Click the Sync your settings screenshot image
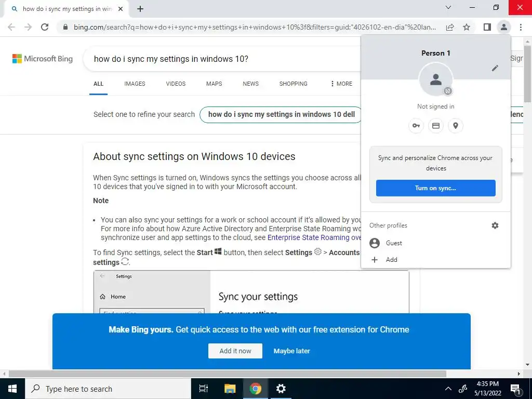The image size is (532, 399). coord(251,292)
